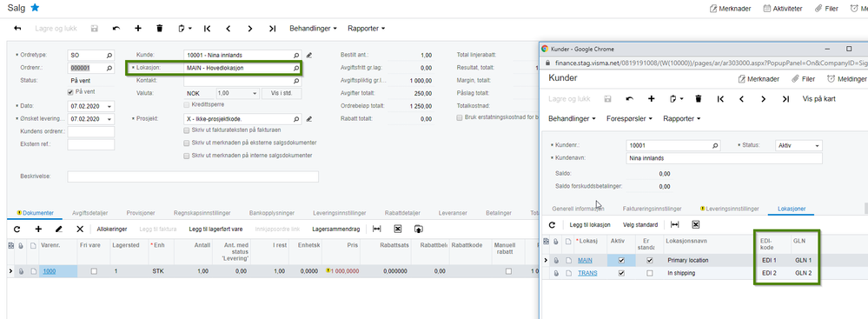Screen dimensions: 868x319
Task: Open the Behandlinger menu in the Salg window
Action: pyautogui.click(x=314, y=28)
